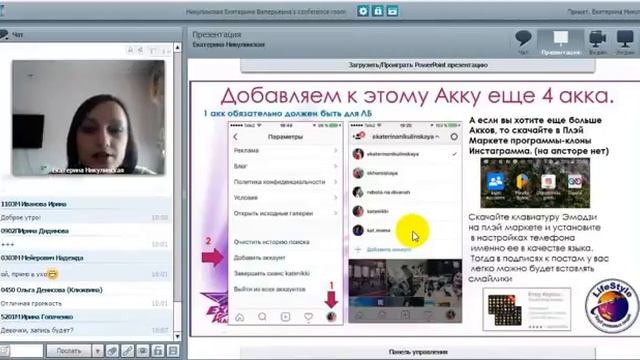Click the chat scrollbar down arrow
This screenshot has width=640, height=360.
pos(178,336)
